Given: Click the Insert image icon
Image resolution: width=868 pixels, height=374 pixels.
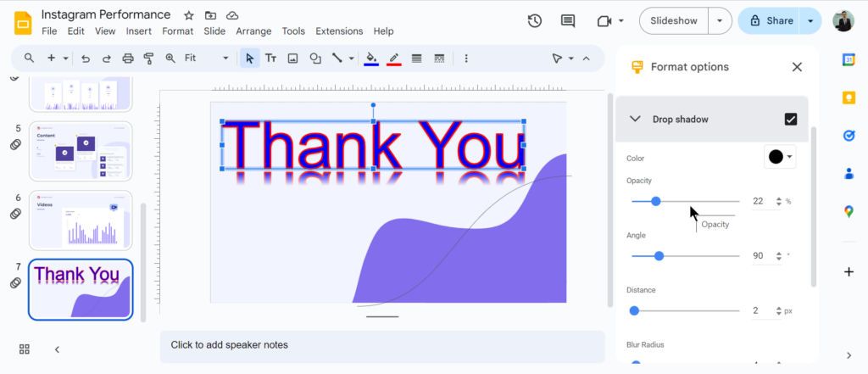Looking at the screenshot, I should click(x=293, y=59).
